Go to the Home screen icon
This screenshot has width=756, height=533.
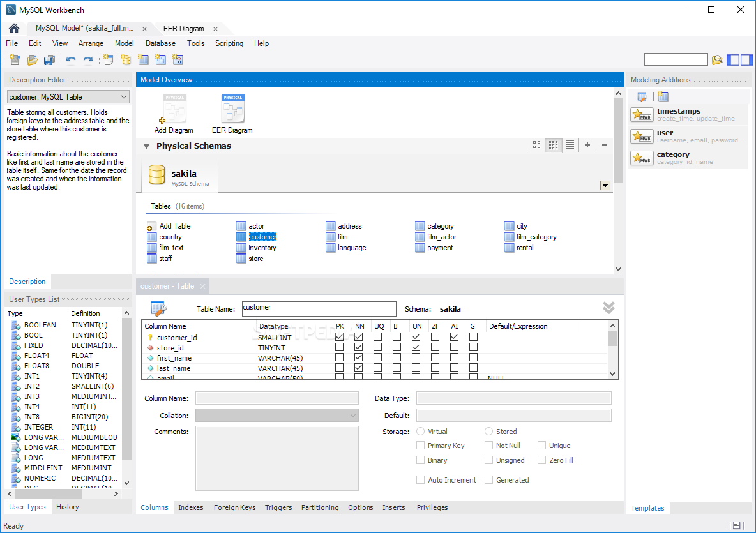click(x=14, y=29)
